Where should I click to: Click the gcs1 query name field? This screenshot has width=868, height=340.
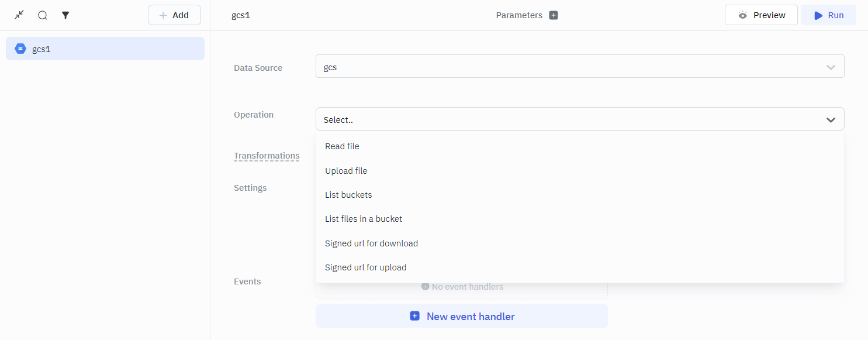click(241, 15)
